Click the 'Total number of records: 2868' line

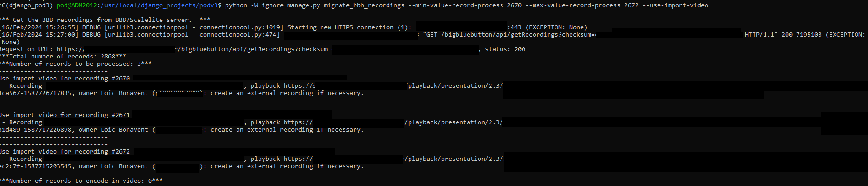tap(63, 57)
